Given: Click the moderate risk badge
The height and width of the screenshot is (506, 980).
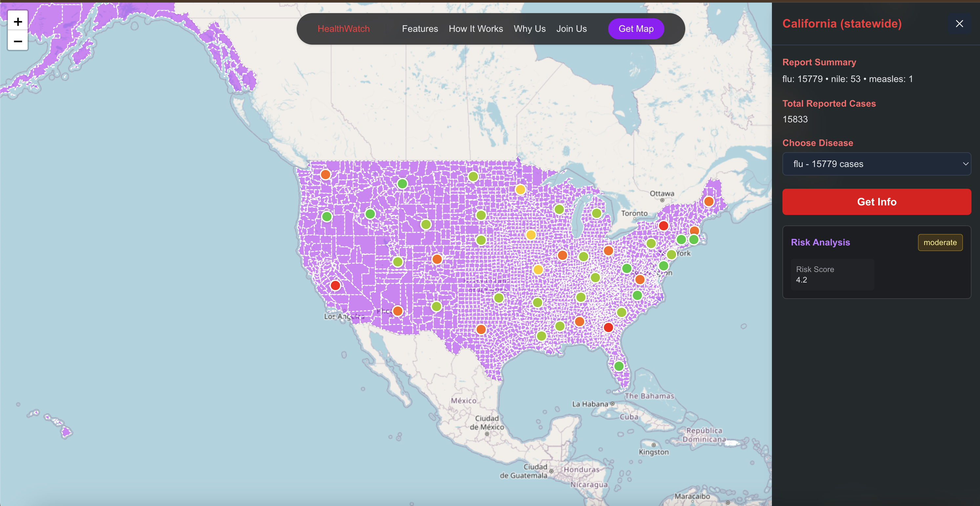Looking at the screenshot, I should coord(940,242).
